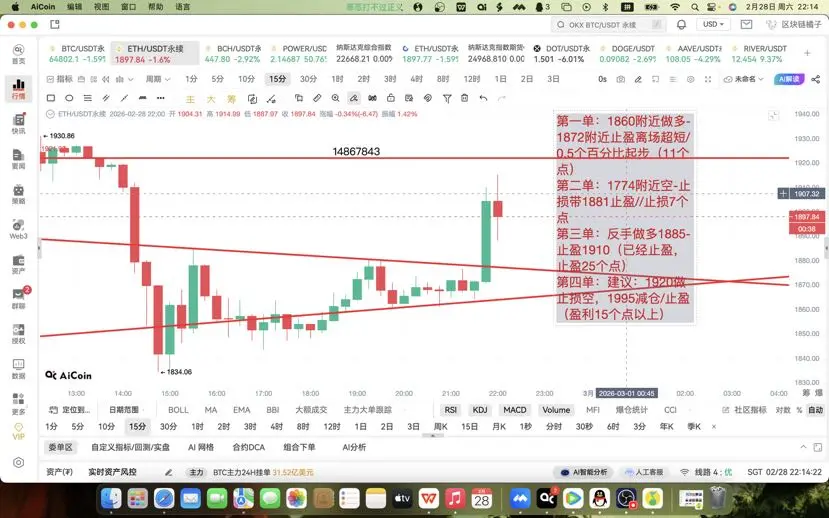The width and height of the screenshot is (829, 518).
Task: Open the 资产 assets sidebar icon
Action: 19,264
